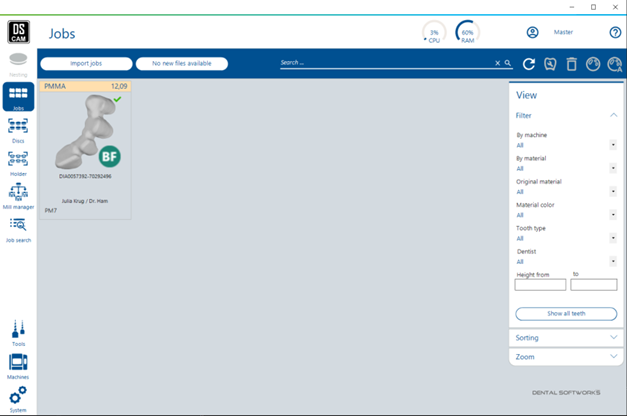Open the Holder section in sidebar
This screenshot has height=416, width=627.
point(18,162)
